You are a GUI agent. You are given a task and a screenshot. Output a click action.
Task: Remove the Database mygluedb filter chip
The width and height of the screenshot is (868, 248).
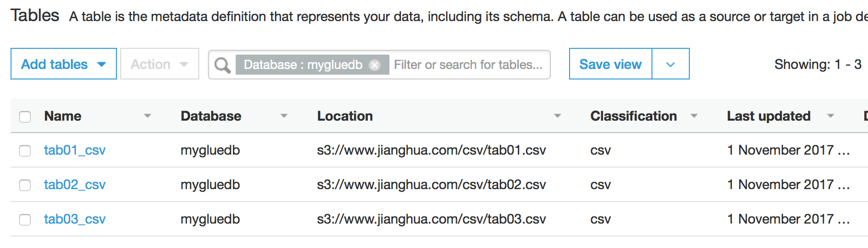(375, 65)
